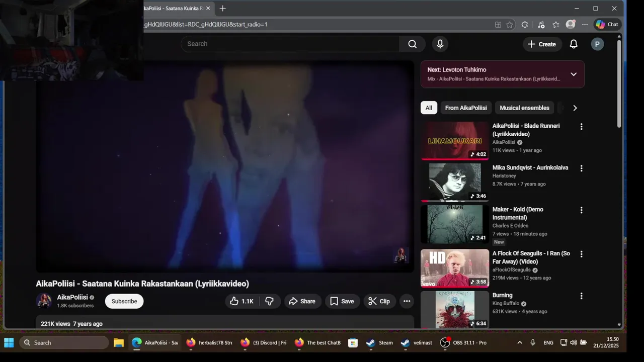The width and height of the screenshot is (644, 362).
Task: Switch to herbalist78 Firefox taskbar window
Action: point(209,343)
